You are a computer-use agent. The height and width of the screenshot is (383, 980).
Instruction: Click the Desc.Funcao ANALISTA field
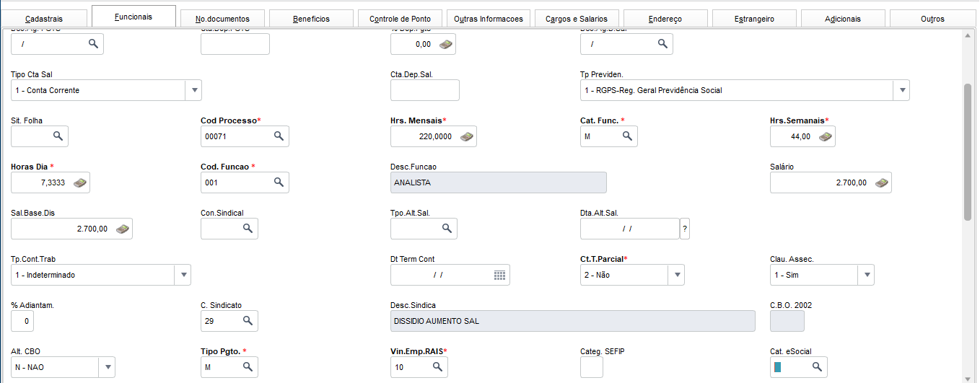[x=499, y=182]
